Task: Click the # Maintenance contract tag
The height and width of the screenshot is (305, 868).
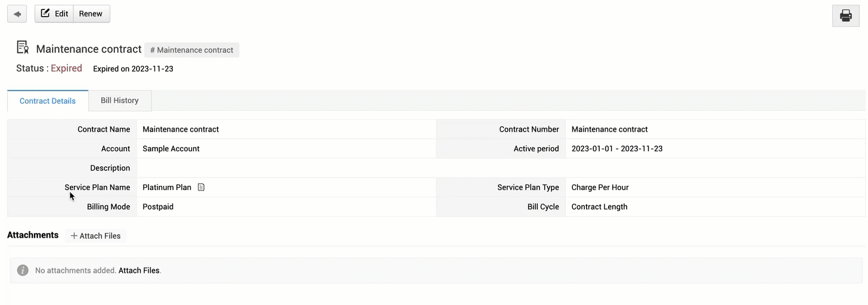Action: 191,50
